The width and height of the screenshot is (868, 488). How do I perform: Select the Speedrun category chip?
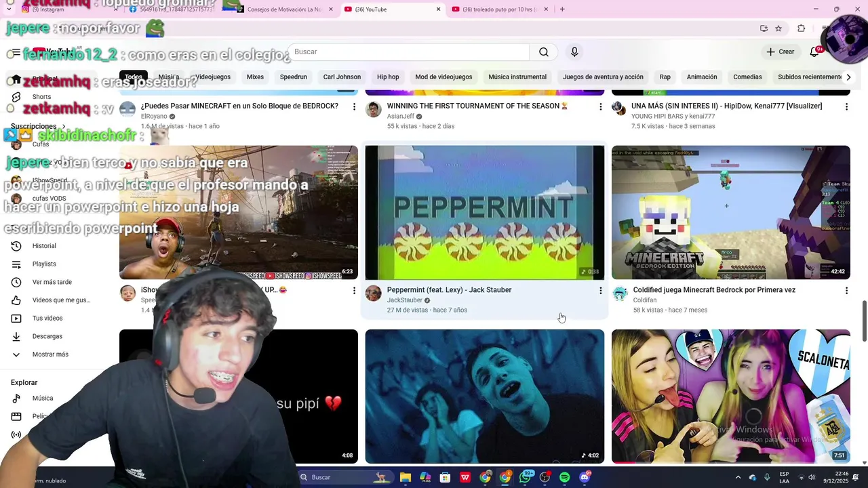[x=294, y=77]
